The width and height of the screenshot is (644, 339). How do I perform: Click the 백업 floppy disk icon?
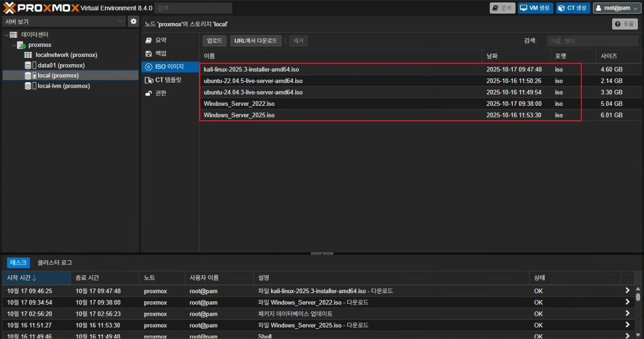coord(149,54)
